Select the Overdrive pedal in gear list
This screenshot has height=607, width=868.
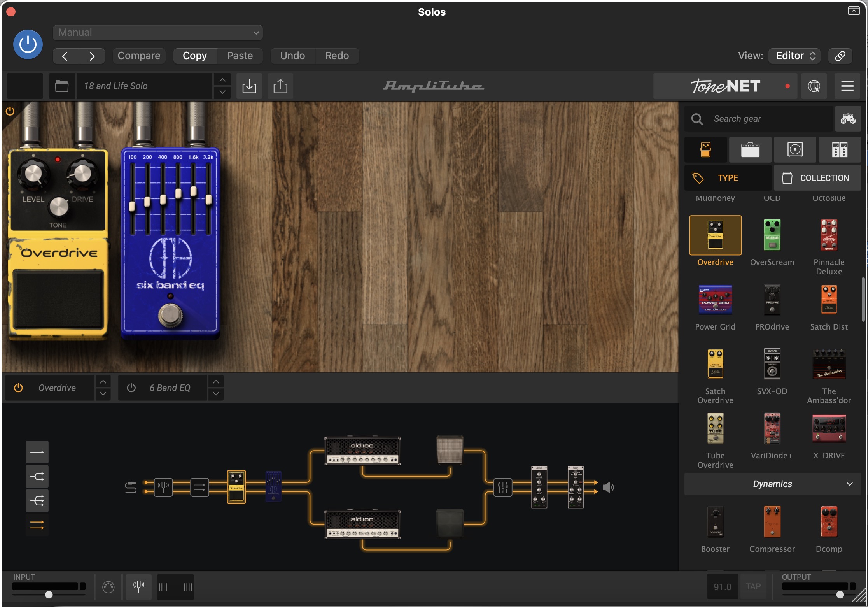(715, 235)
